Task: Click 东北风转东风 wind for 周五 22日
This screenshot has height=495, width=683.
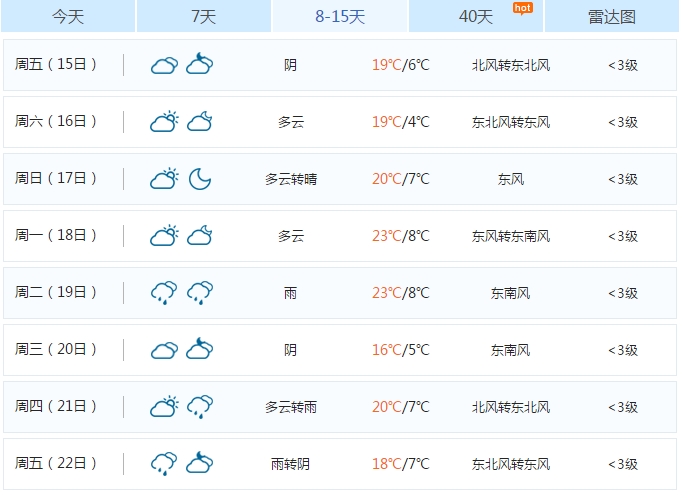Action: 511,464
